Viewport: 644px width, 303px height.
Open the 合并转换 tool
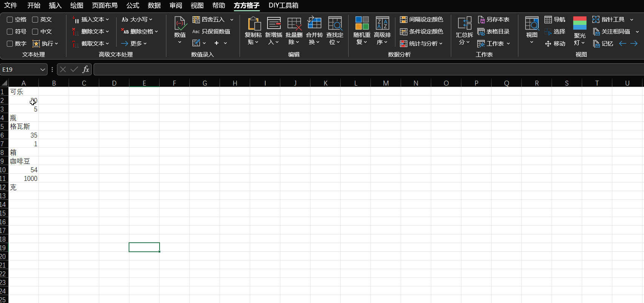(314, 23)
